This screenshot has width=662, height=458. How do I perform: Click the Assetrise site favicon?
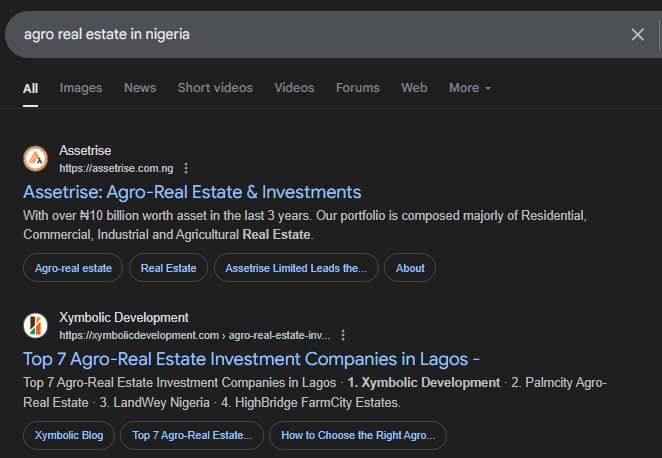tap(36, 159)
